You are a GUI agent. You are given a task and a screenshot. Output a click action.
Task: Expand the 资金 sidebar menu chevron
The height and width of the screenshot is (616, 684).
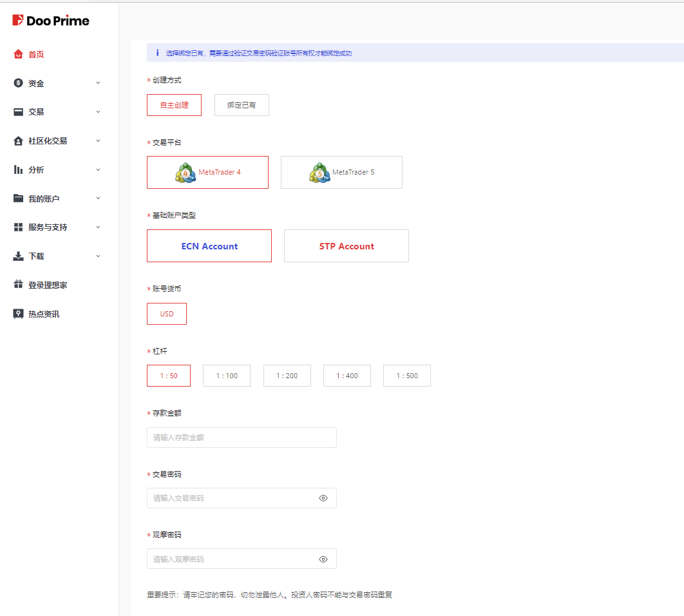(x=98, y=82)
